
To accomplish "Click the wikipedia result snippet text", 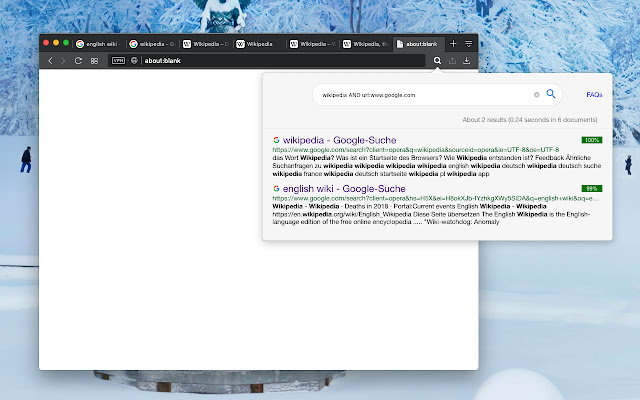I will (437, 166).
